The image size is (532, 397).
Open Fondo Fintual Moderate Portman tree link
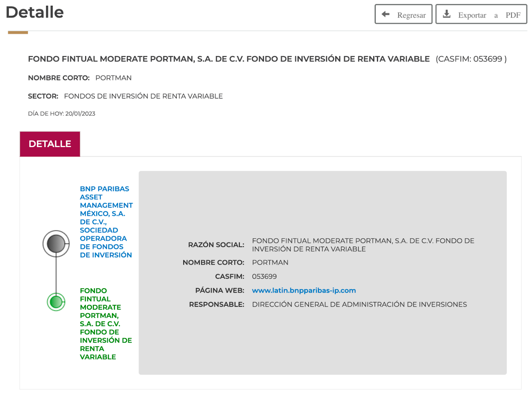tap(106, 324)
